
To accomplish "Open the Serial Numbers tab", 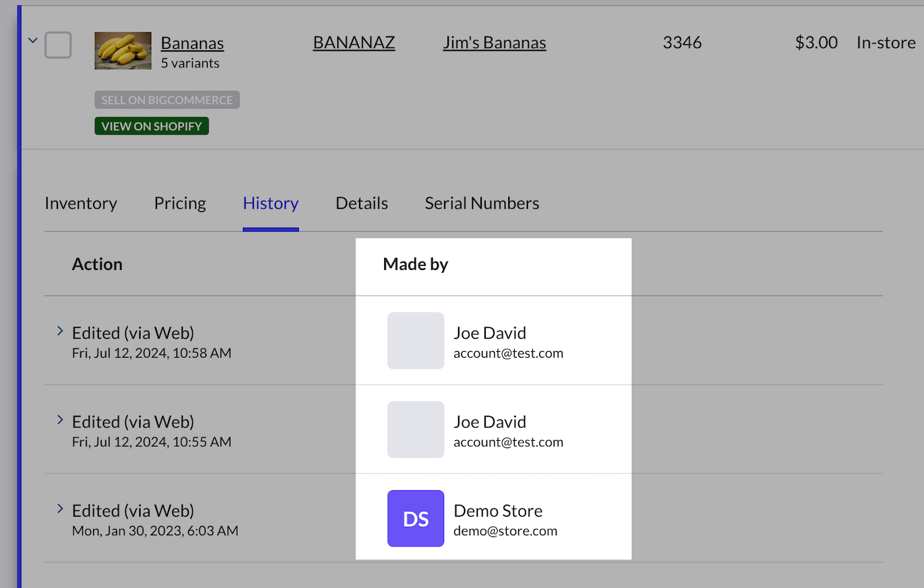I will [x=482, y=203].
